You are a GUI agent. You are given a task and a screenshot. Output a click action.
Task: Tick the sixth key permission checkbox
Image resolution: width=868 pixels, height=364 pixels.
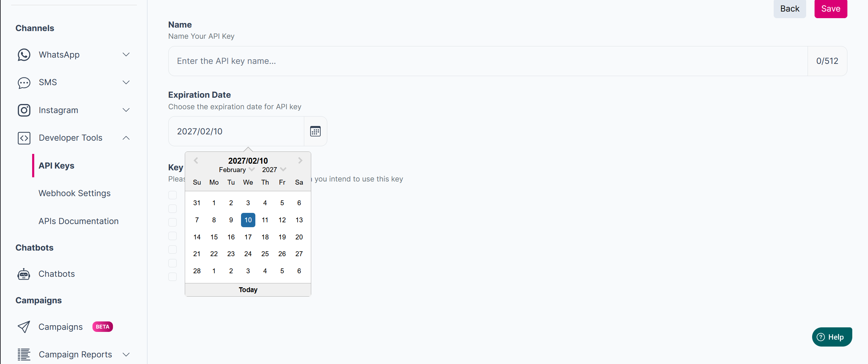pyautogui.click(x=173, y=263)
